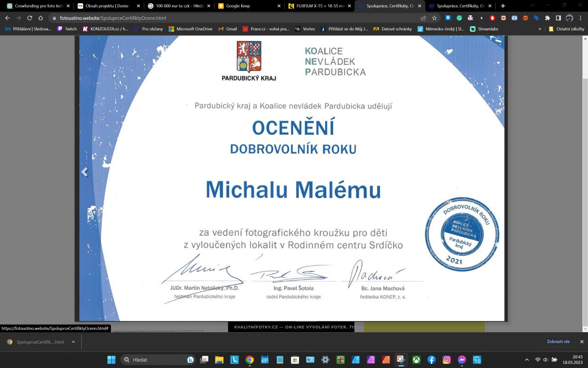Open the Pro občany bookmark
This screenshot has height=368, width=588.
[x=148, y=29]
